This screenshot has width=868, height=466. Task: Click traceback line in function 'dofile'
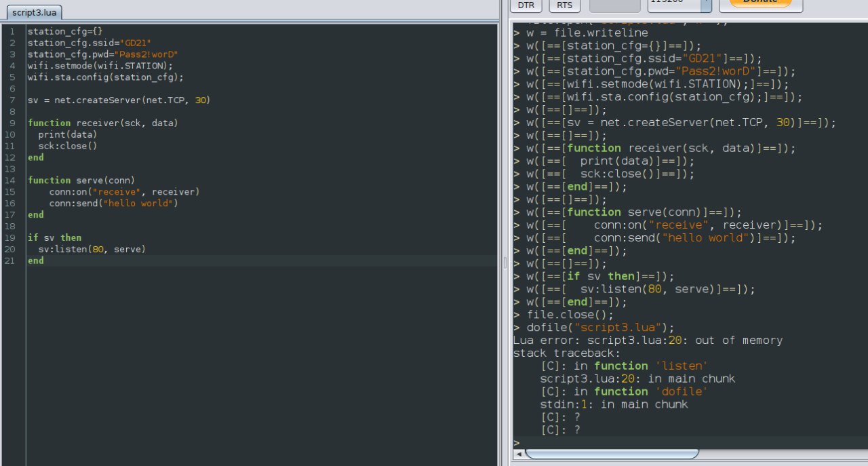click(625, 391)
